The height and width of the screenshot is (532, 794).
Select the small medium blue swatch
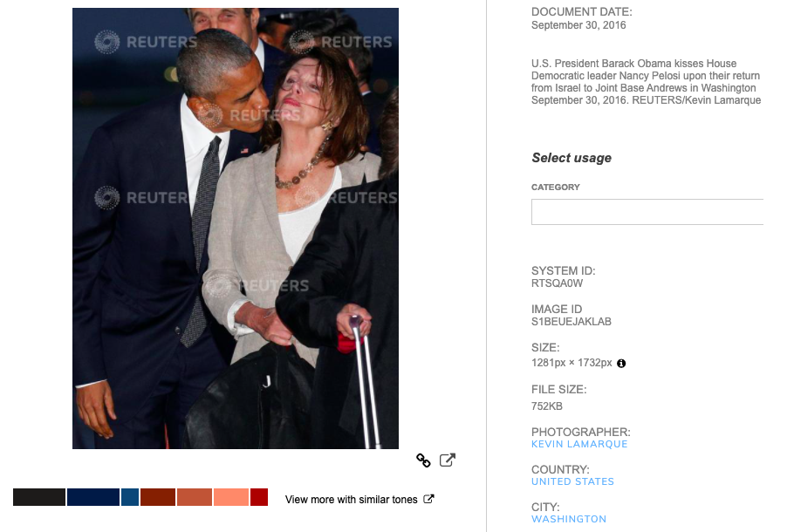130,497
